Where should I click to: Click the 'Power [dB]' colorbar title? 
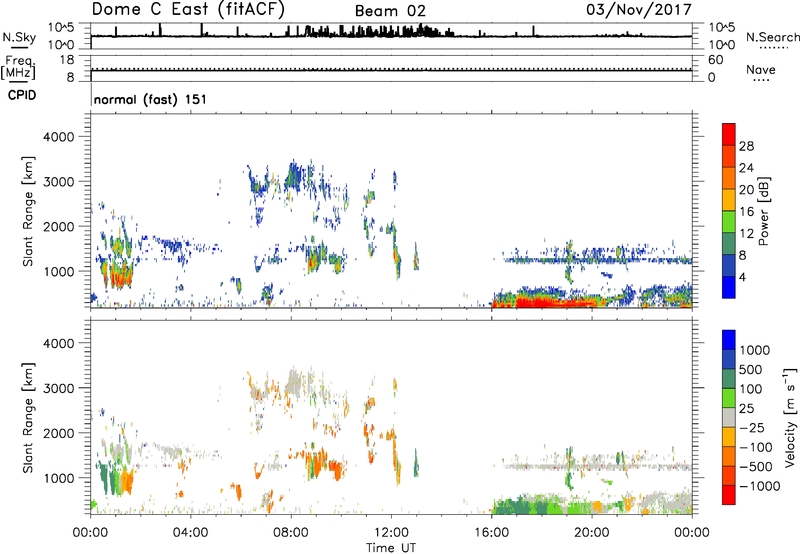pos(763,211)
